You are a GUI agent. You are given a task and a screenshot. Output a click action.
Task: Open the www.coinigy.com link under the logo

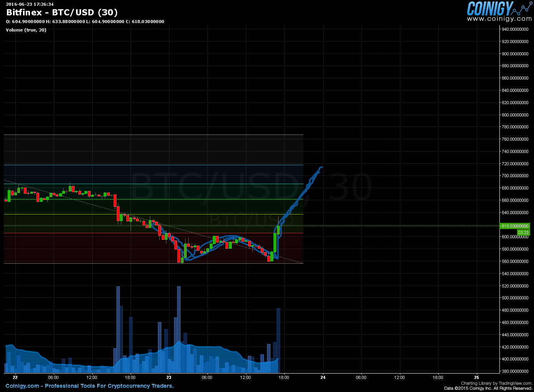(x=499, y=19)
